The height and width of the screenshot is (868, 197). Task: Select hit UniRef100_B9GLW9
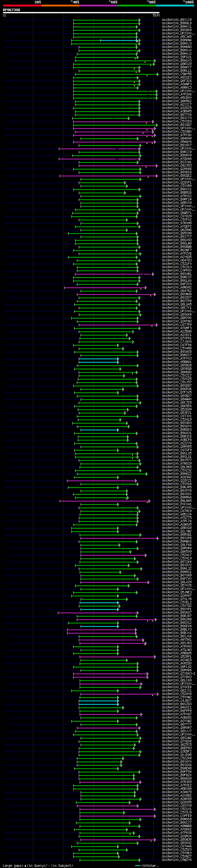tap(176, 243)
